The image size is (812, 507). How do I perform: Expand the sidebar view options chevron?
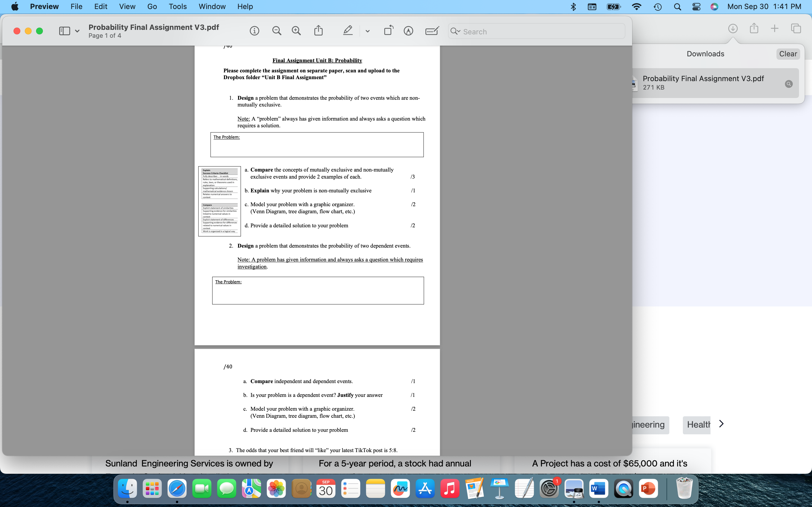[78, 31]
